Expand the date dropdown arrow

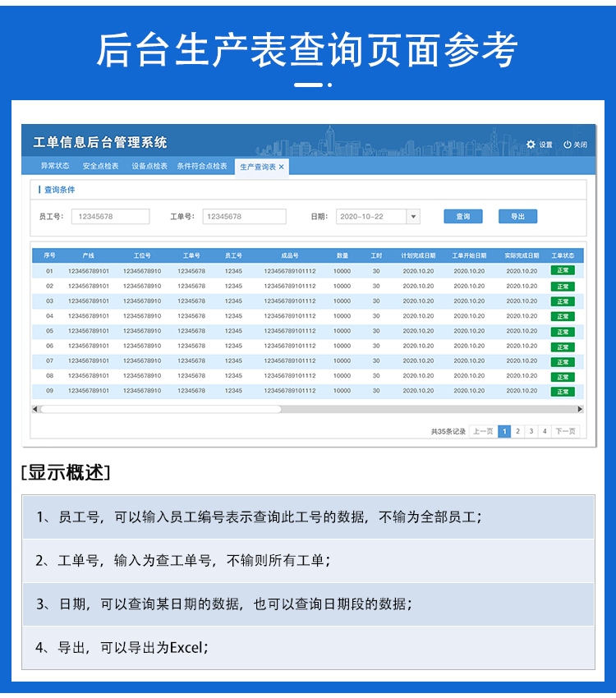click(413, 217)
